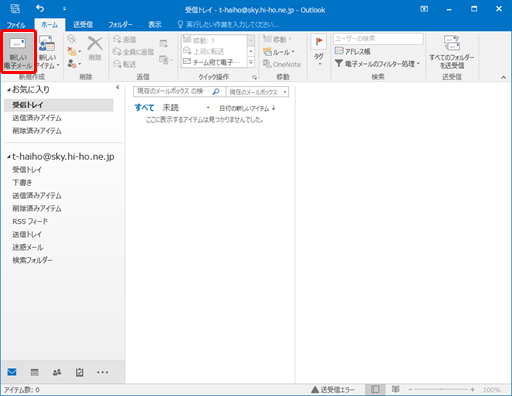The width and height of the screenshot is (512, 396).
Task: Select the チーム宛て電子 quick step
Action: (214, 62)
